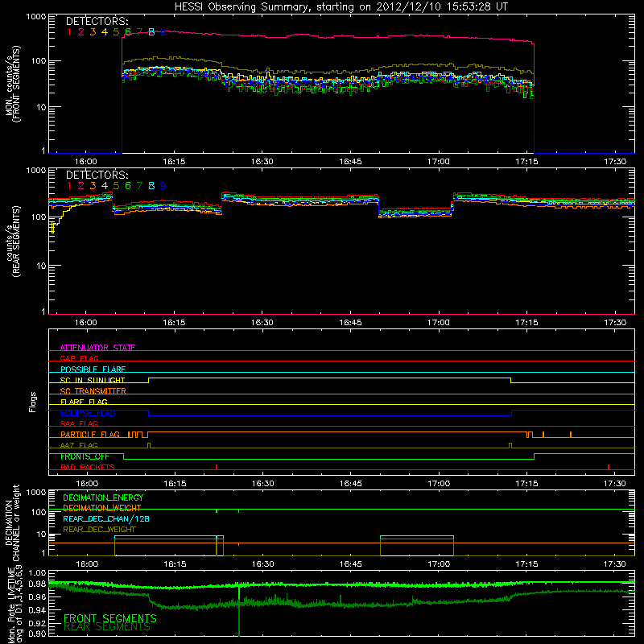Click the BAD_PACKETS flag label
644x644 pixels.
[x=88, y=467]
